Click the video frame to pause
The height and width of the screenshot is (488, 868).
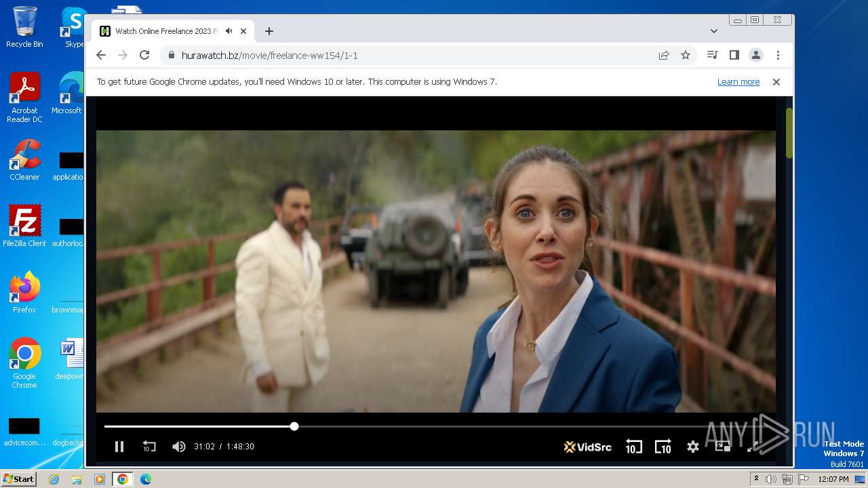pyautogui.click(x=435, y=271)
